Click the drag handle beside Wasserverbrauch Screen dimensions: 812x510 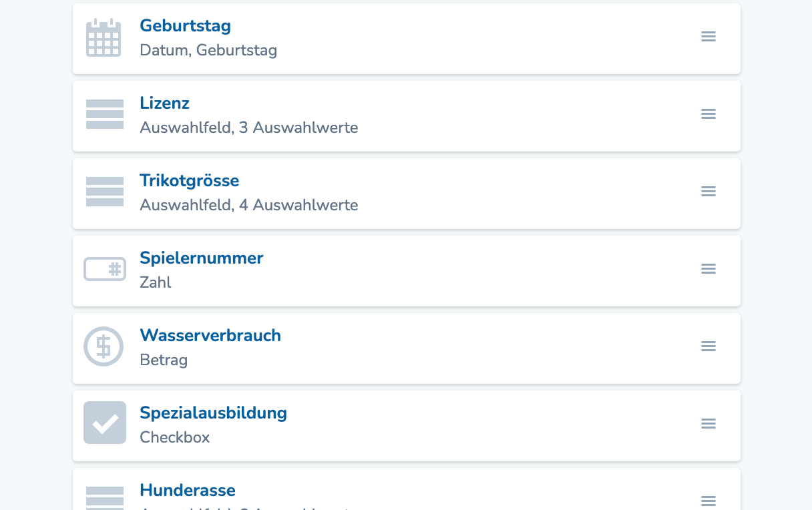point(708,346)
